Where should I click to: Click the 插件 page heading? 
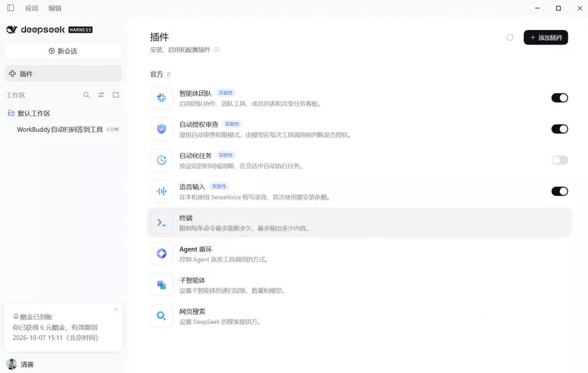(x=159, y=37)
